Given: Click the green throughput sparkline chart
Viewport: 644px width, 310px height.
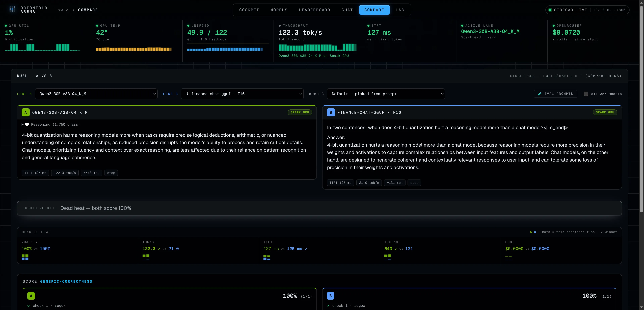Looking at the screenshot, I should pyautogui.click(x=317, y=47).
